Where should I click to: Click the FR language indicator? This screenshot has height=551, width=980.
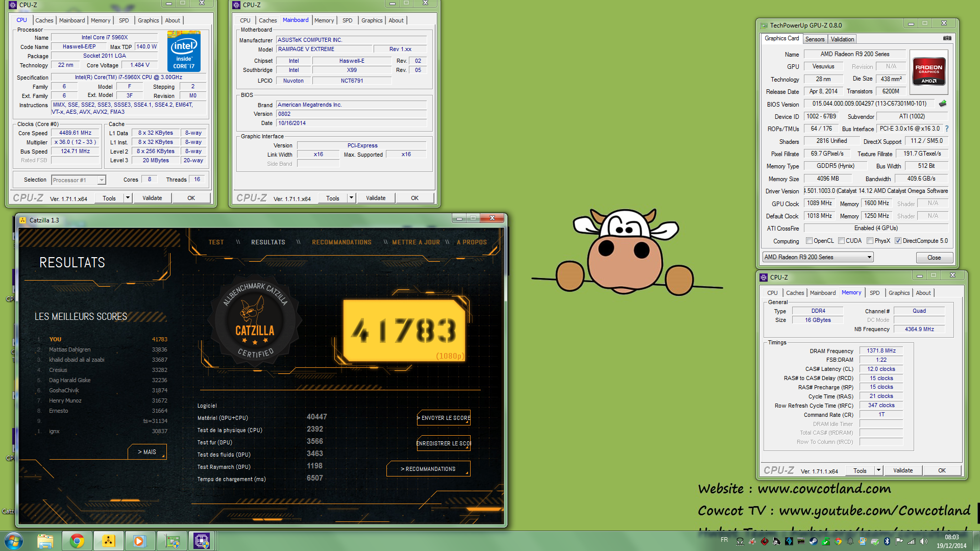tap(724, 540)
